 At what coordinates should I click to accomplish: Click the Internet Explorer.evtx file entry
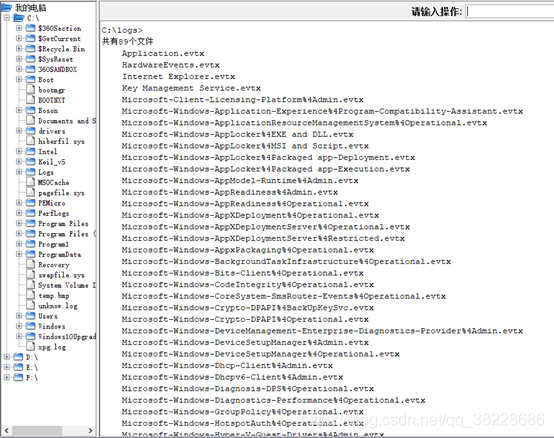(178, 77)
